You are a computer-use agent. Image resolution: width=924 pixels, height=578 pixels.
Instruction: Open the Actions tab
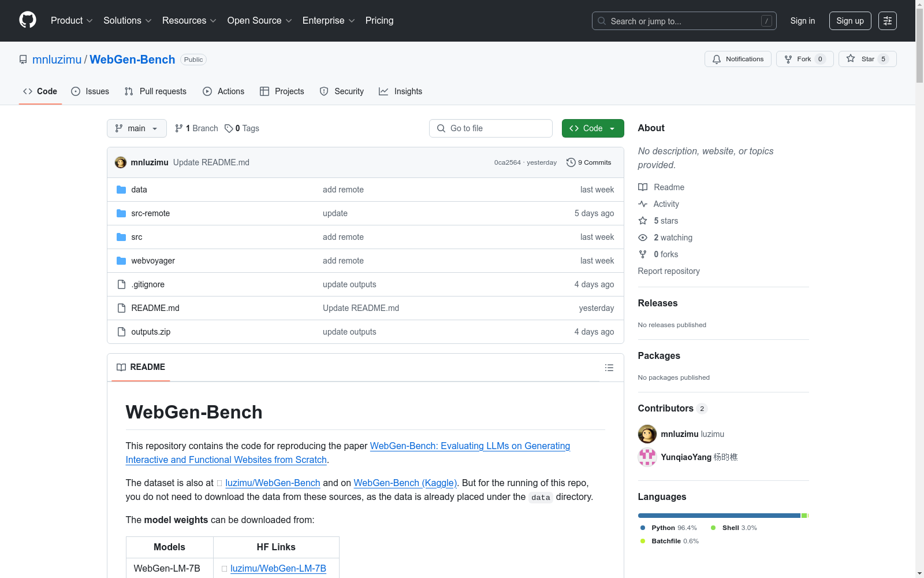point(223,91)
